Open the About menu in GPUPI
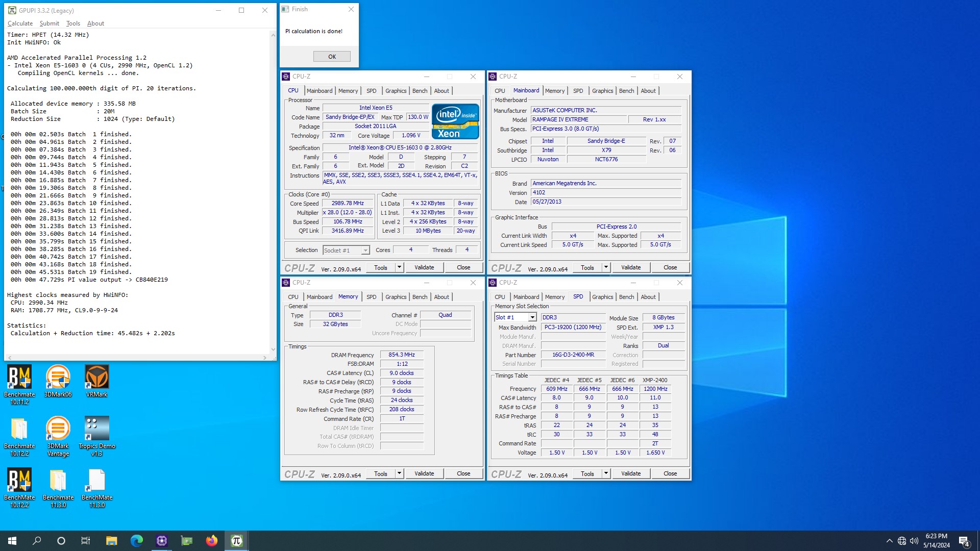 point(95,23)
